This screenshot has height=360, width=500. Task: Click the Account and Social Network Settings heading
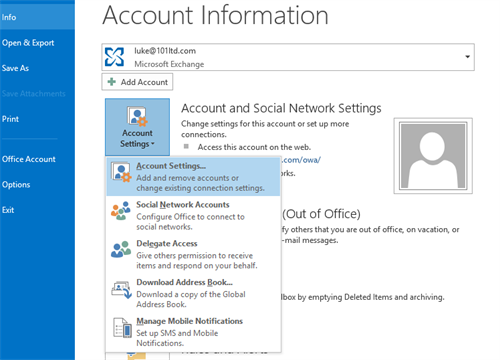tap(281, 108)
